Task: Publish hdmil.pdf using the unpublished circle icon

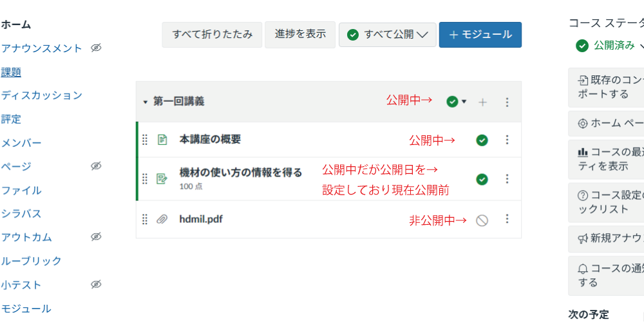Action: pyautogui.click(x=482, y=220)
